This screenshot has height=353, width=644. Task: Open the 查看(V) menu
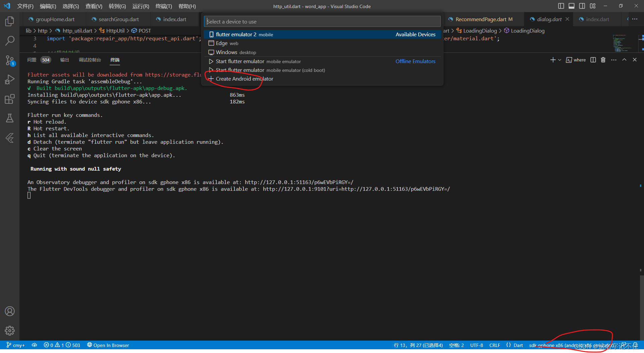tap(94, 6)
